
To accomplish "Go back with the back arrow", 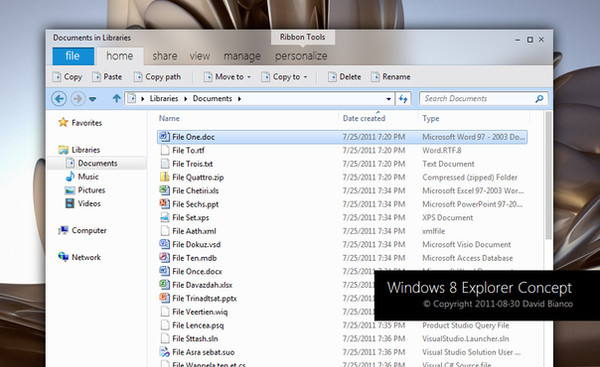I will pos(59,99).
